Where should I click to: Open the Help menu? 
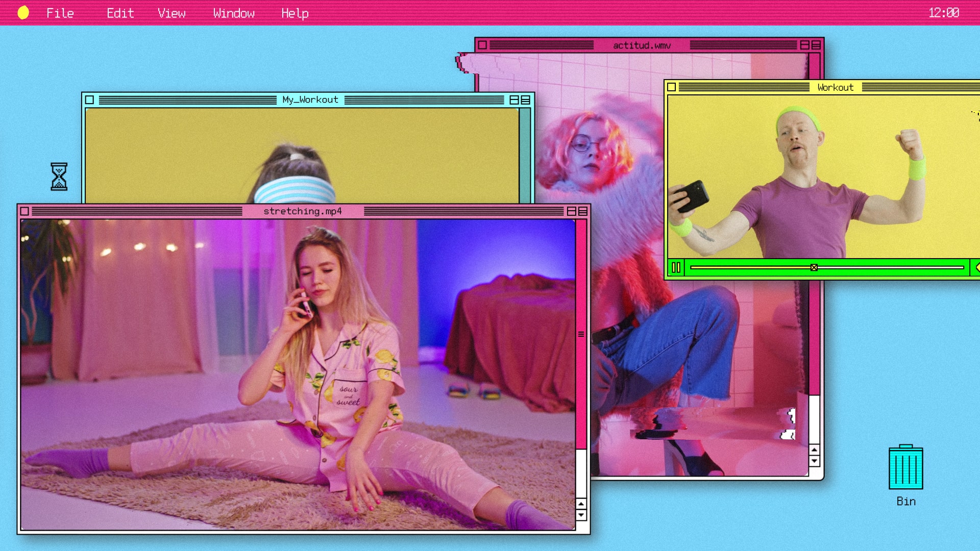295,13
